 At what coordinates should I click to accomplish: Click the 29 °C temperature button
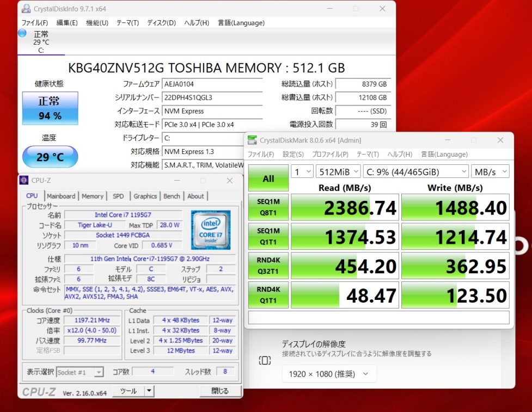click(x=50, y=157)
